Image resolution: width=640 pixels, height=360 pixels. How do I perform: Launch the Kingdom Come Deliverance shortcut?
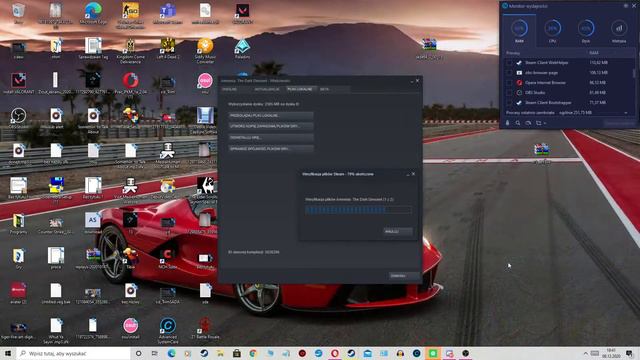pyautogui.click(x=130, y=51)
